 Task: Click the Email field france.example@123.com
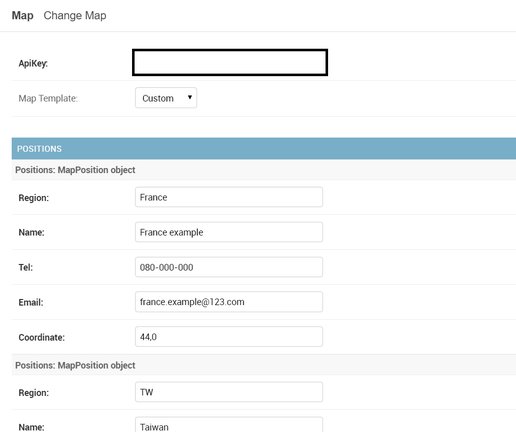[229, 302]
